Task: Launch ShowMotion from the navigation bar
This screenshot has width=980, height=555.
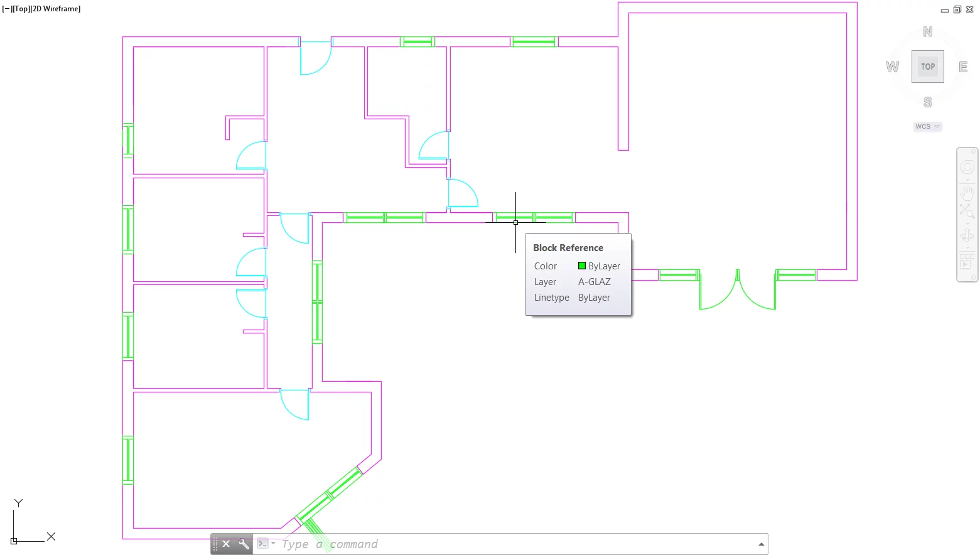Action: [x=966, y=264]
